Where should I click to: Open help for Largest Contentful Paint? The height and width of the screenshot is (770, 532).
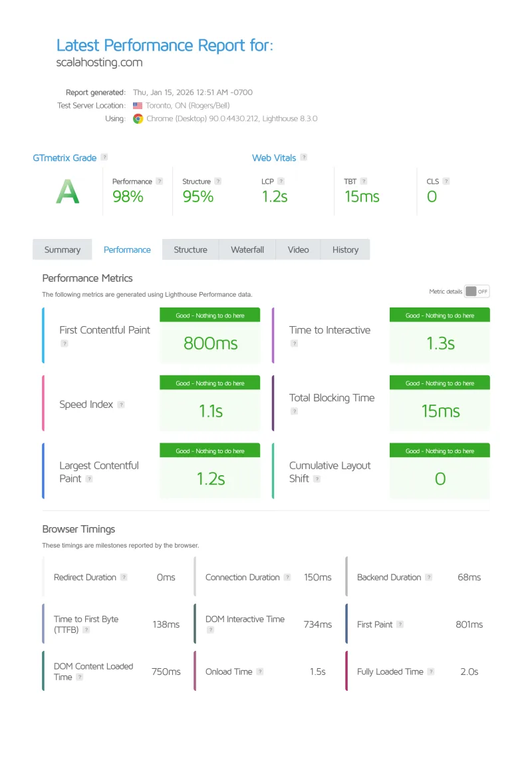click(x=89, y=479)
